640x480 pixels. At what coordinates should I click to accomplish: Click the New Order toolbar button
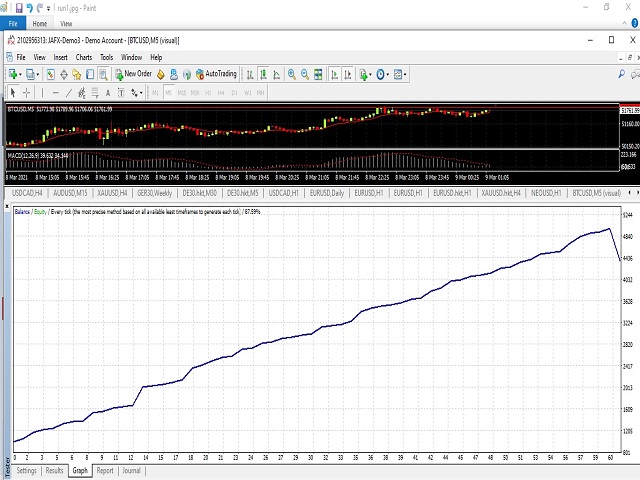pyautogui.click(x=134, y=74)
